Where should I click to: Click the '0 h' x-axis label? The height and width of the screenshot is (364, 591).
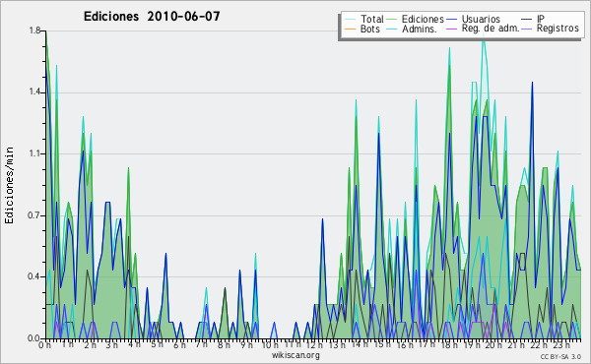(45, 344)
